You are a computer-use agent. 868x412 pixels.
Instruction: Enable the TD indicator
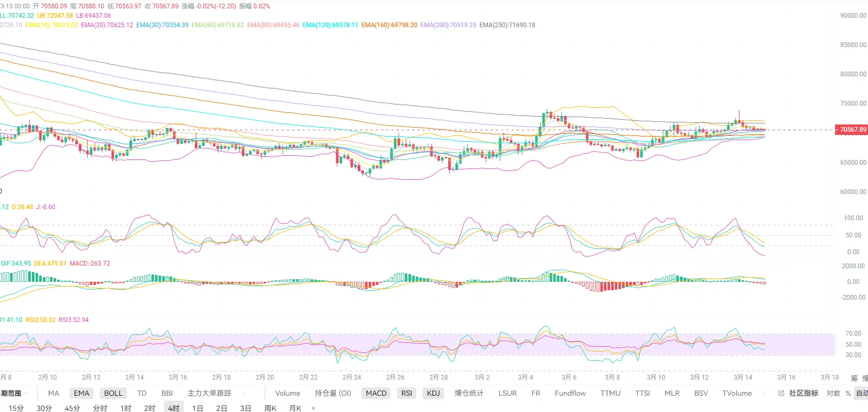point(142,393)
